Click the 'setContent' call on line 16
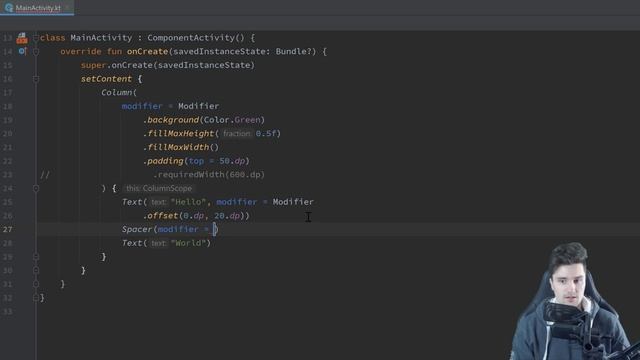 106,79
